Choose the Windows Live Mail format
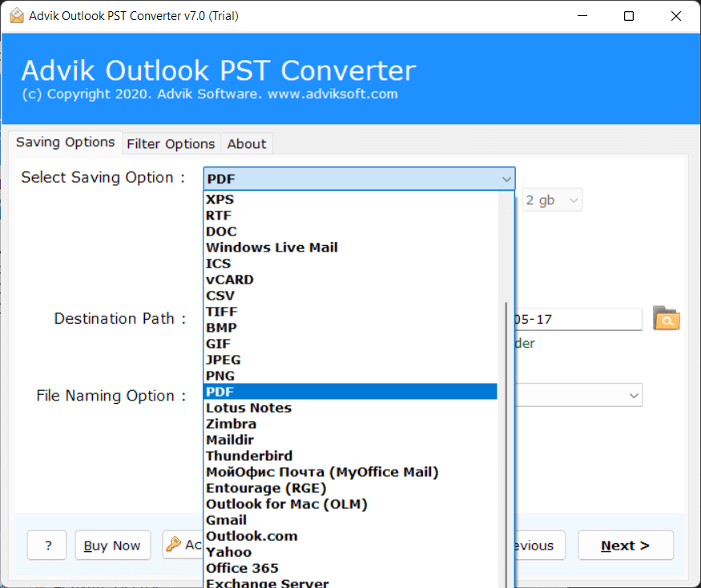The height and width of the screenshot is (588, 701). tap(272, 247)
